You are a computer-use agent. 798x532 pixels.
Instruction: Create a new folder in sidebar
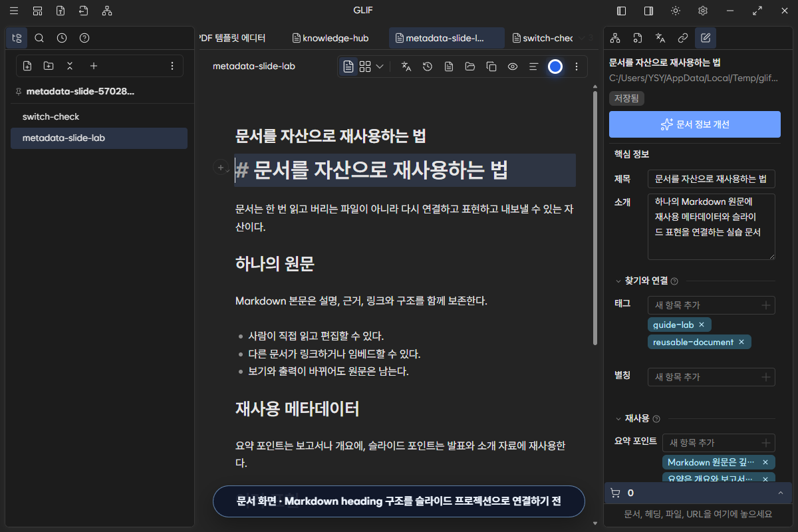(49, 66)
